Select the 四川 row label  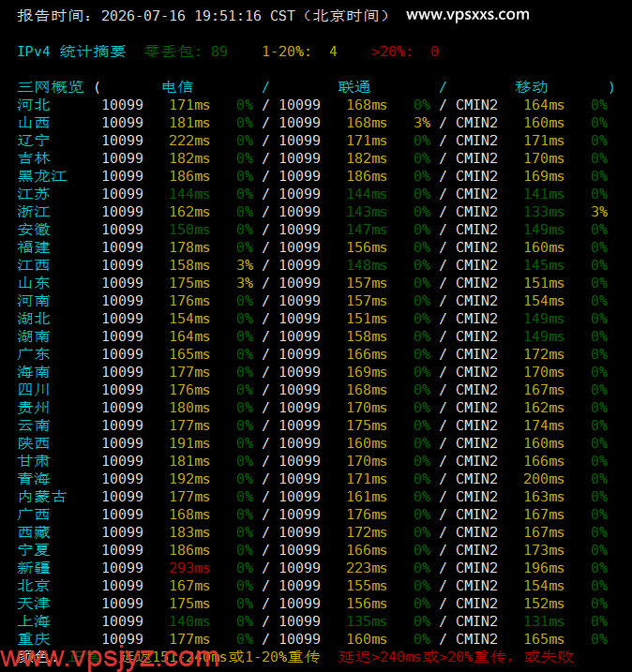(34, 390)
